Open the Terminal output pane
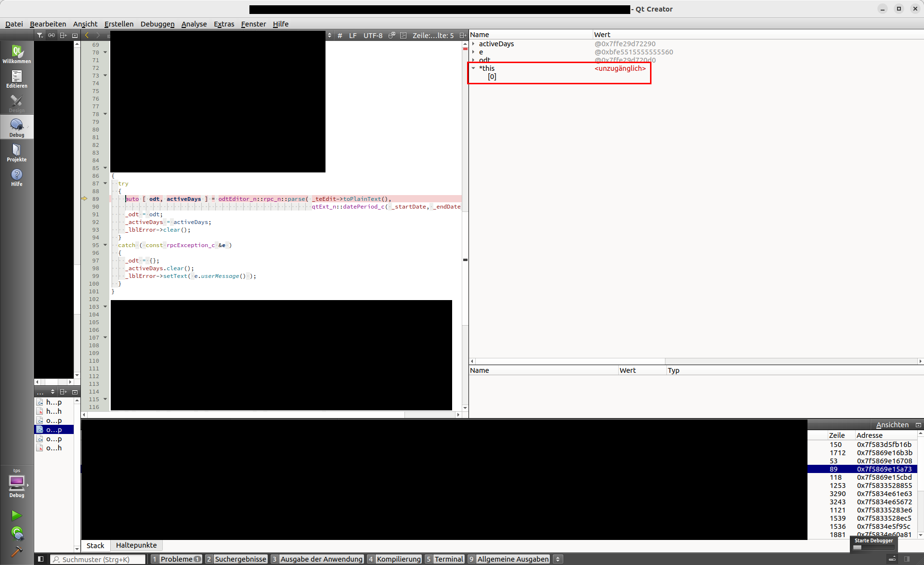 click(x=444, y=559)
